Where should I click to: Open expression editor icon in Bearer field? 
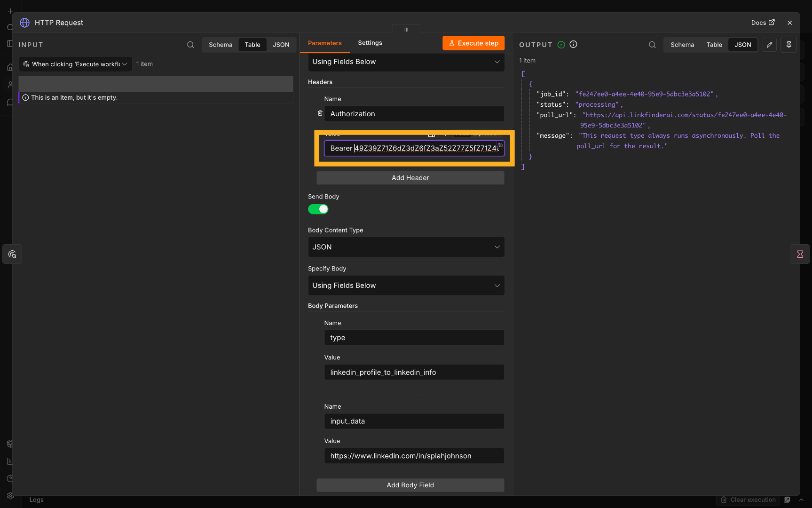(x=500, y=145)
